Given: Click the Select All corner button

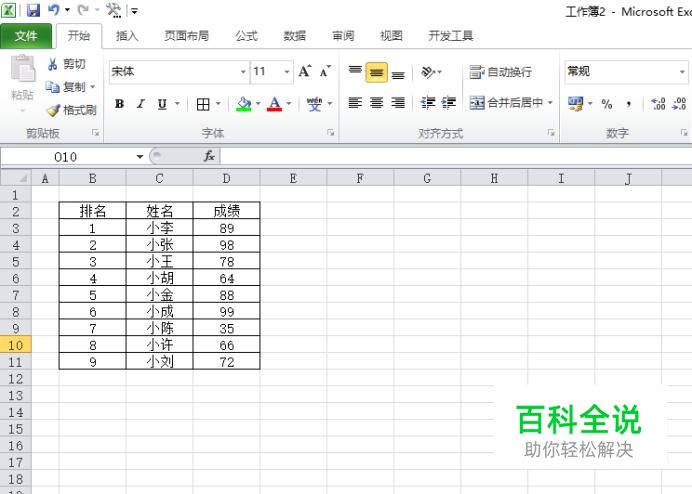Looking at the screenshot, I should coord(15,178).
